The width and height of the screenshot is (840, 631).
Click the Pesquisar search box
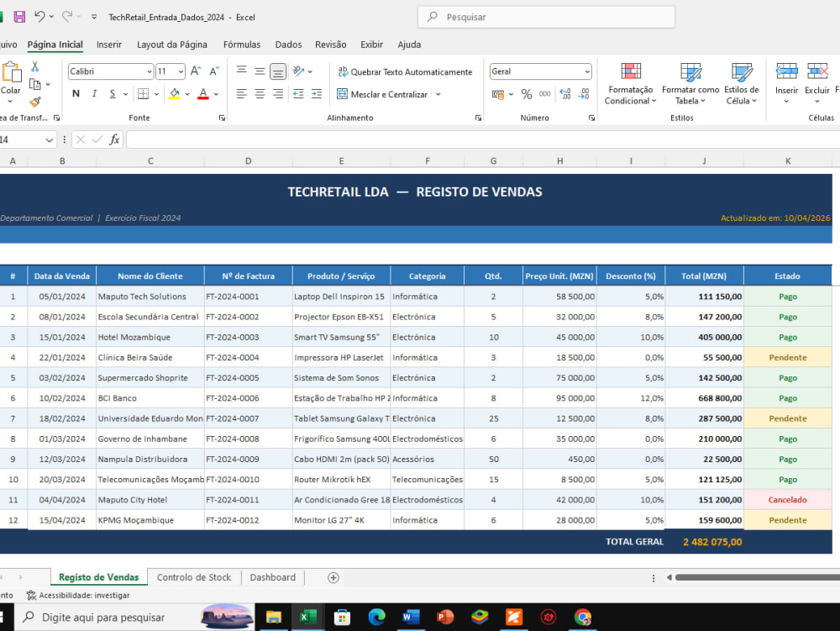pyautogui.click(x=546, y=17)
